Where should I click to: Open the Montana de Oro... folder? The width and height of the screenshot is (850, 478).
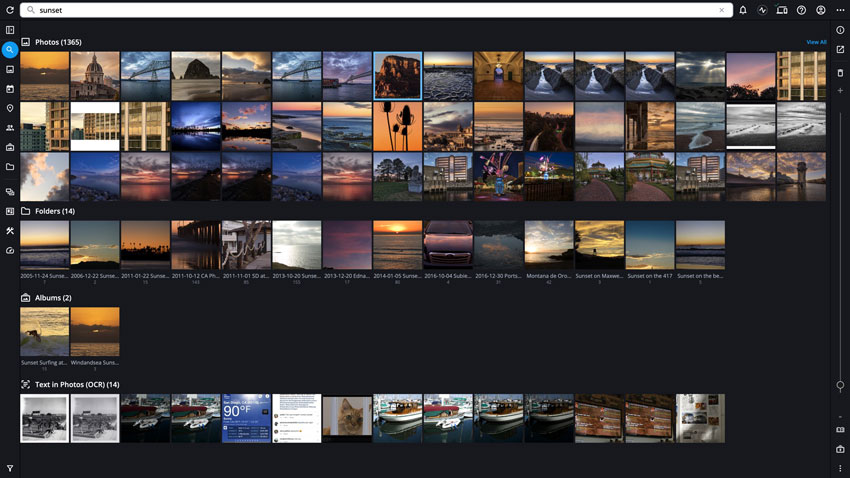click(x=549, y=245)
